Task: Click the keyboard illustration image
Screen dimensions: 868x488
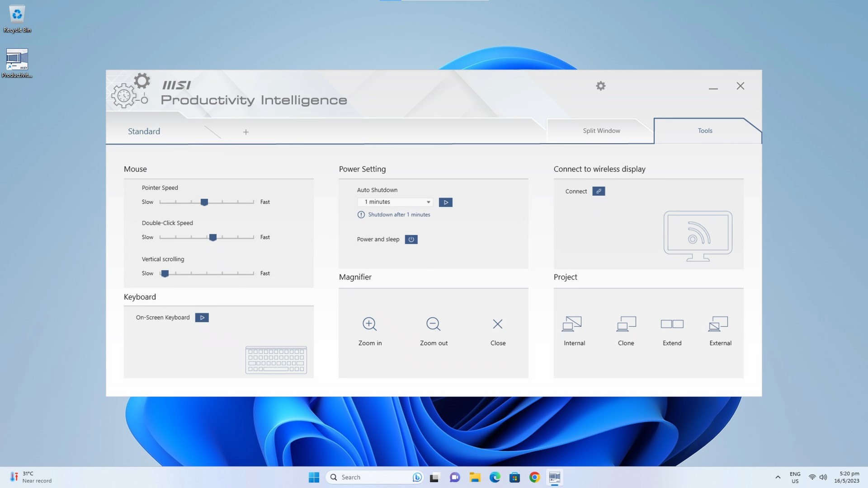Action: coord(276,360)
